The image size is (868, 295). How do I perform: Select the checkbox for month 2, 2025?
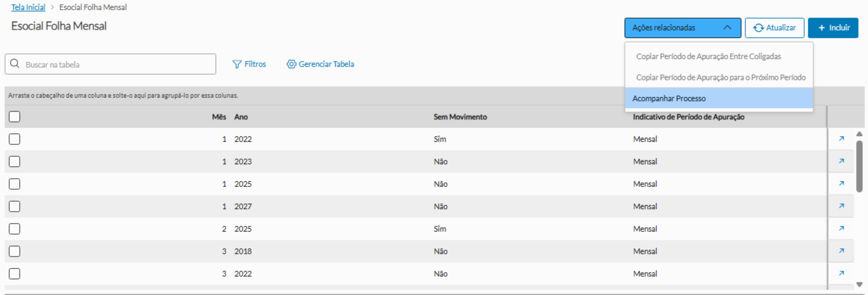(14, 229)
